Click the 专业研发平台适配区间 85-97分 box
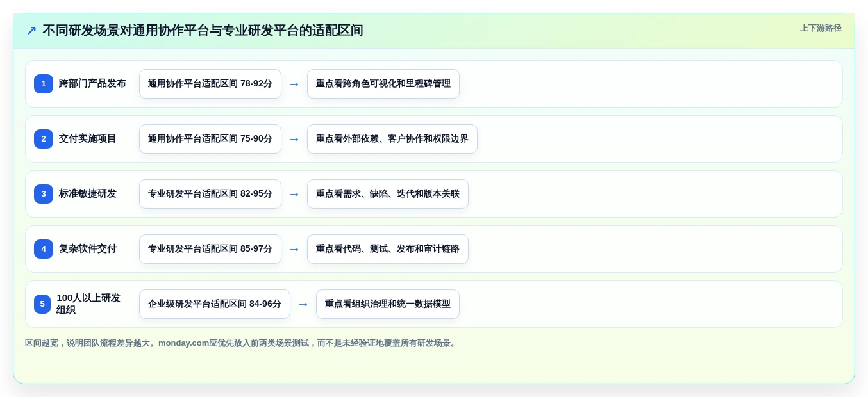The width and height of the screenshot is (868, 397). [210, 249]
